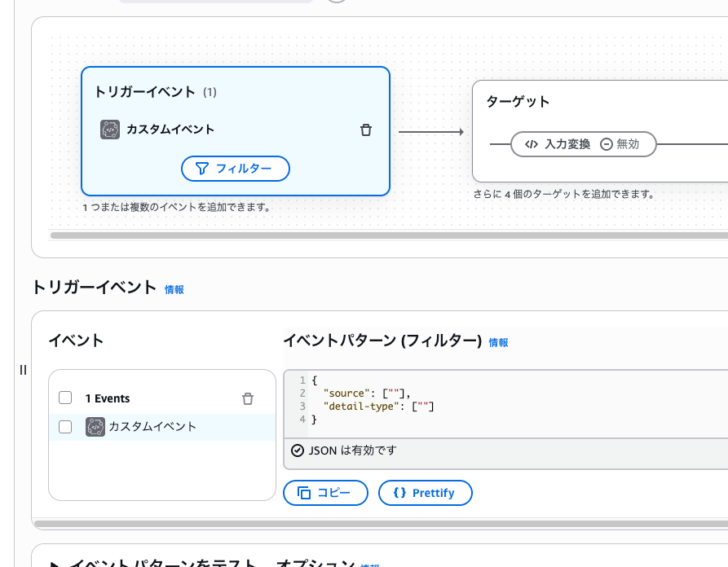Click trash icon beside 1 Events header
Viewport: 728px width, 567px height.
[248, 398]
